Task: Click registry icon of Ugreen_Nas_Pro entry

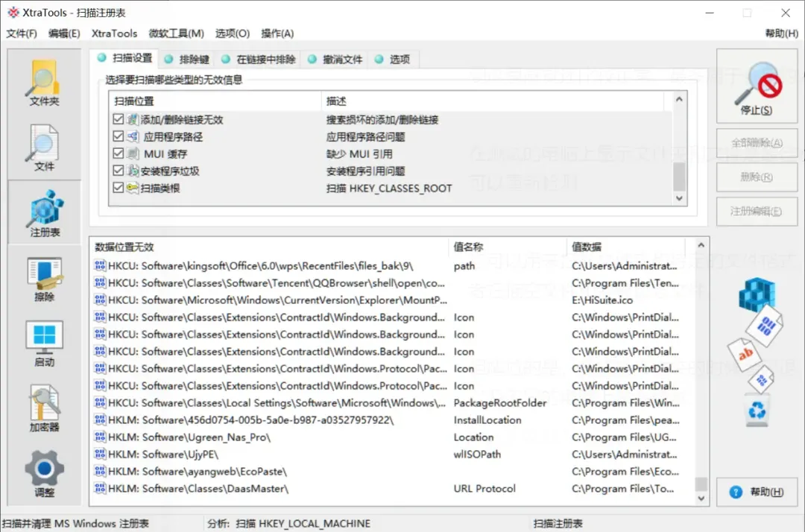Action: pyautogui.click(x=100, y=437)
